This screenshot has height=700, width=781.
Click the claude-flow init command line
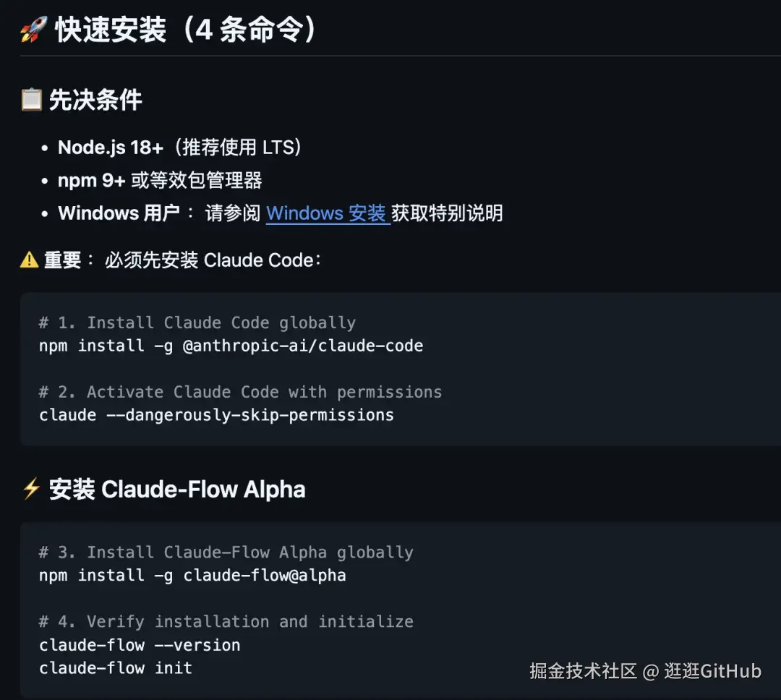116,668
